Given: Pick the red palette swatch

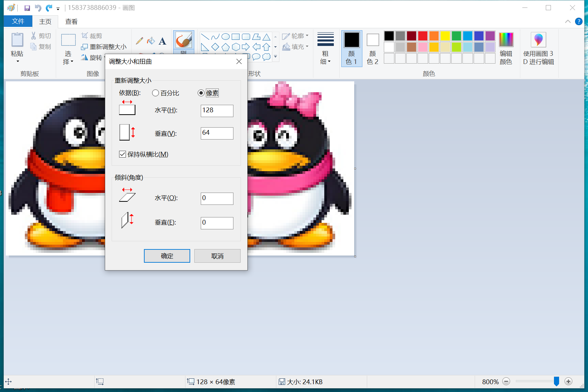Looking at the screenshot, I should coord(423,36).
